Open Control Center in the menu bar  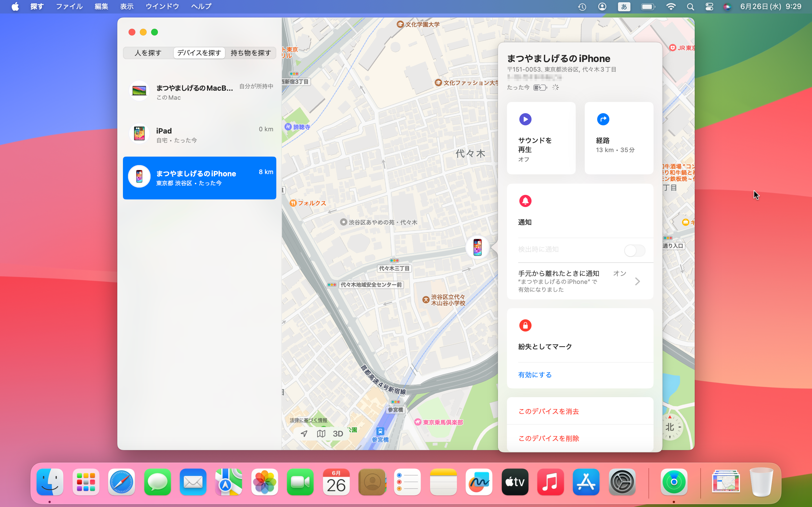click(x=709, y=7)
